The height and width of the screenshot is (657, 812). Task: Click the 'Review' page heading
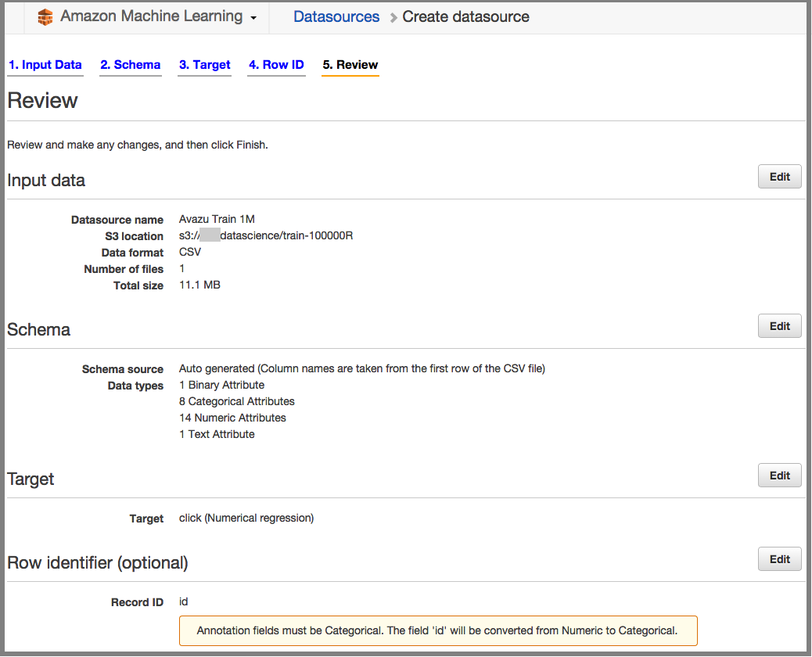click(42, 100)
